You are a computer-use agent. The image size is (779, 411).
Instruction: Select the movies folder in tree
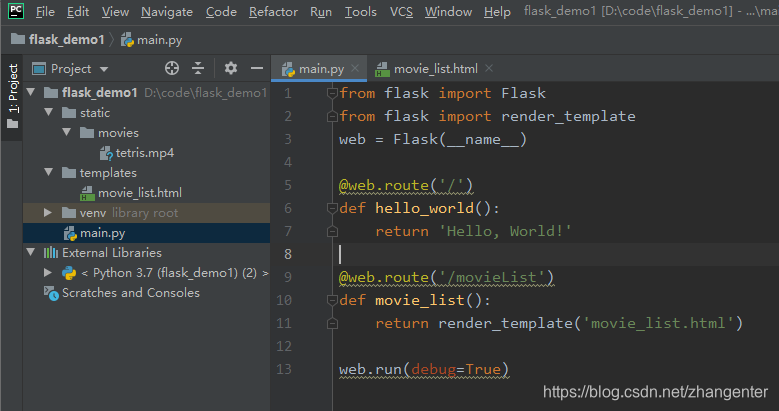click(118, 133)
